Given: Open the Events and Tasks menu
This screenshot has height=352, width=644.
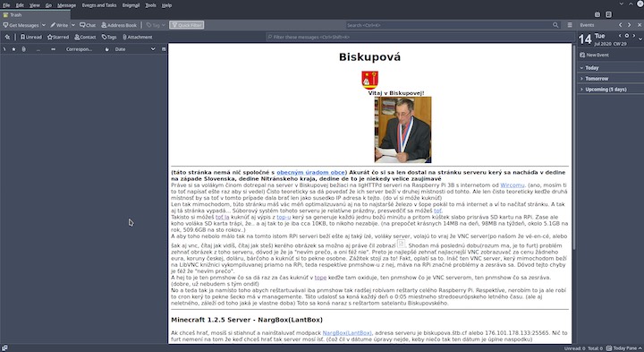Looking at the screenshot, I should (x=99, y=5).
